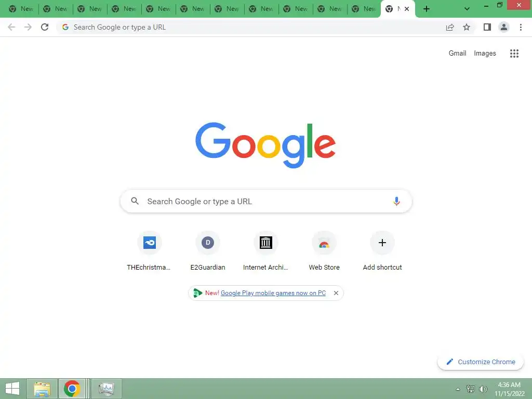Start voice search with the microphone
The image size is (532, 399).
point(396,201)
